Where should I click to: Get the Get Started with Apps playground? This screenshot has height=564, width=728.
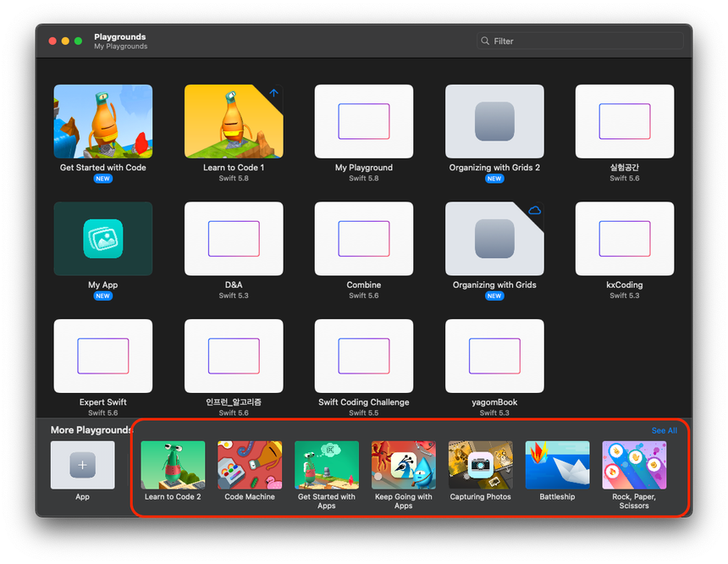[327, 465]
